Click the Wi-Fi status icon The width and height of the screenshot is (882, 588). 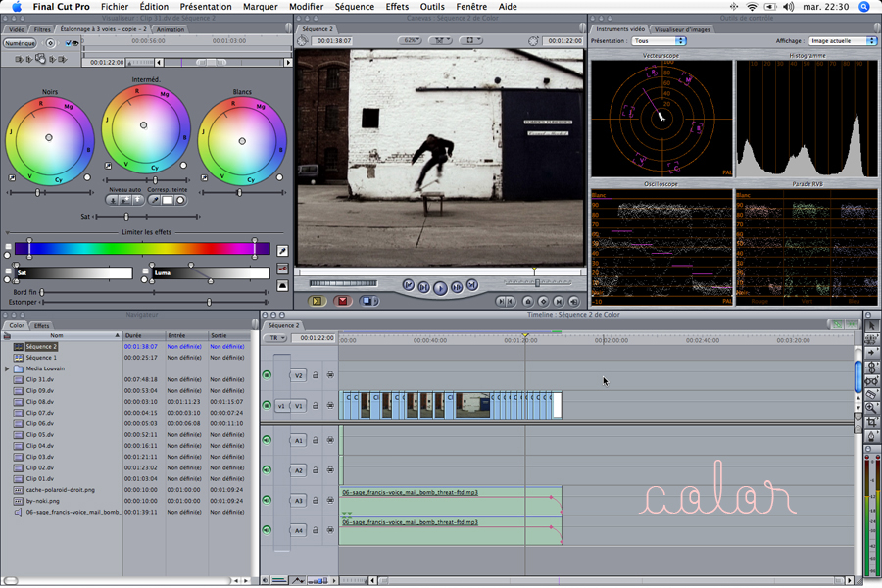(752, 7)
